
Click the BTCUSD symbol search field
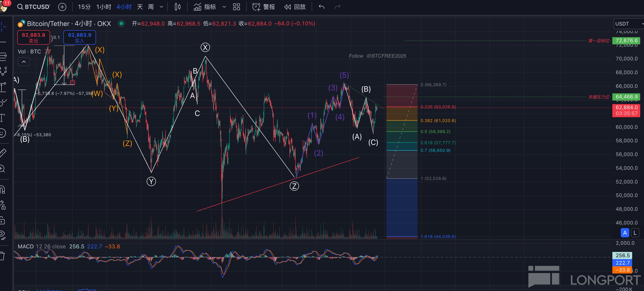point(34,7)
